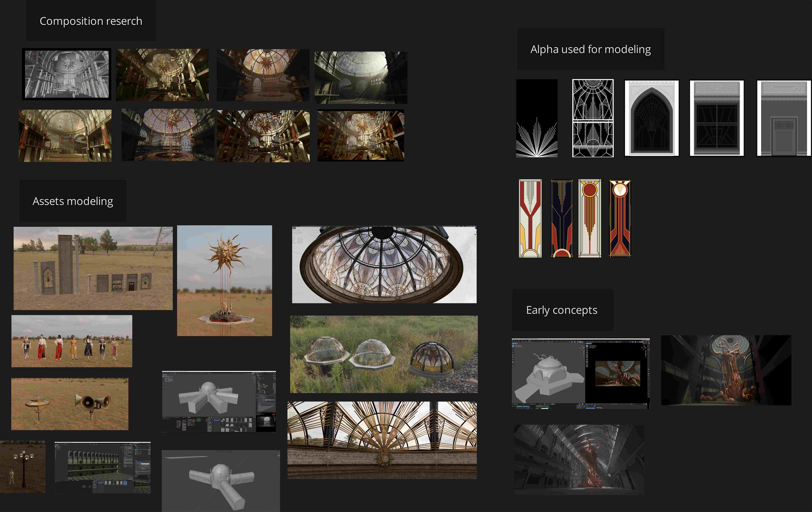Select the gray alpha image with a door
Viewport: 812px width, 512px height.
click(x=784, y=118)
